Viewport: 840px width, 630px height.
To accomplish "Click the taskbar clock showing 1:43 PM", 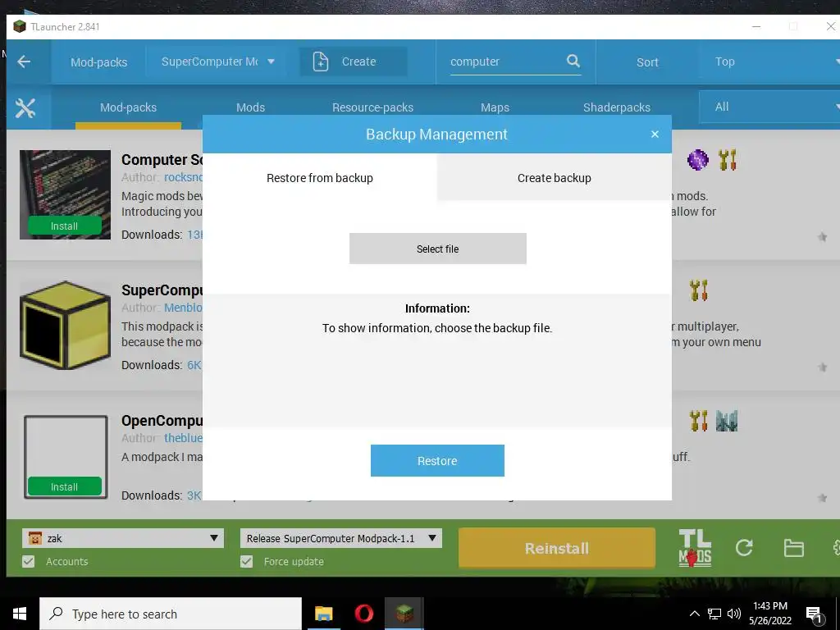I will (769, 614).
